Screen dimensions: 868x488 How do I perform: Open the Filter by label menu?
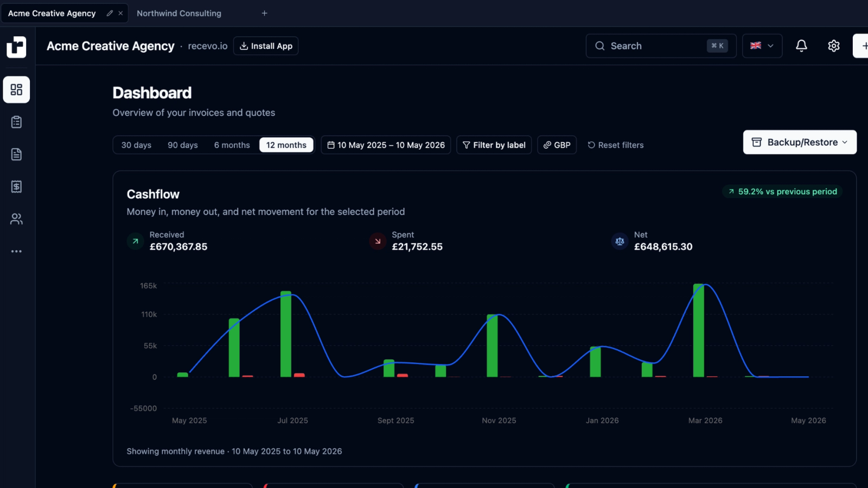coord(494,145)
